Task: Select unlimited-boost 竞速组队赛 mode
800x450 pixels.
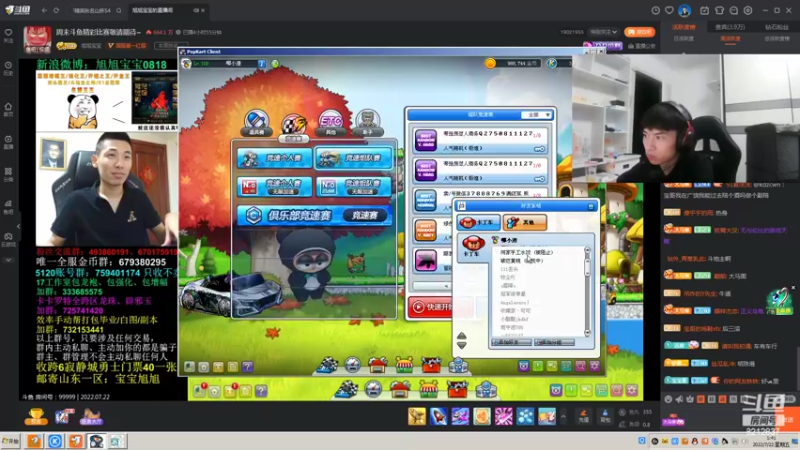Action: point(354,187)
